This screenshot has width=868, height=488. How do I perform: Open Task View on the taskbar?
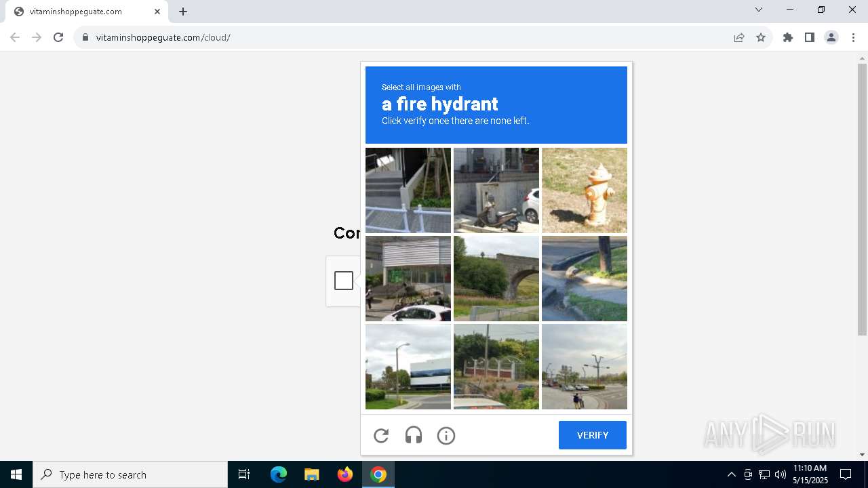click(x=244, y=474)
